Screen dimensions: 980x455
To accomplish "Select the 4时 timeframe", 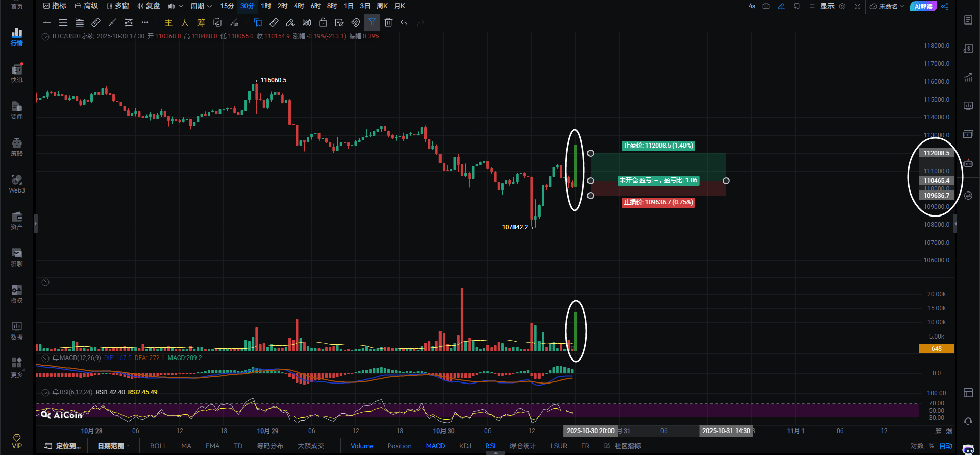I will (299, 6).
